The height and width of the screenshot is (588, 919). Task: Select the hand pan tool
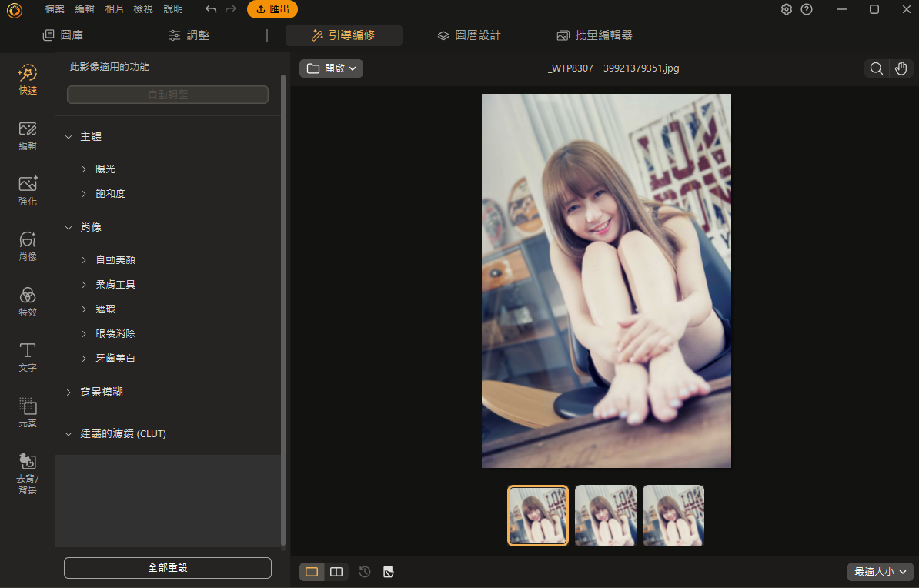tap(901, 68)
